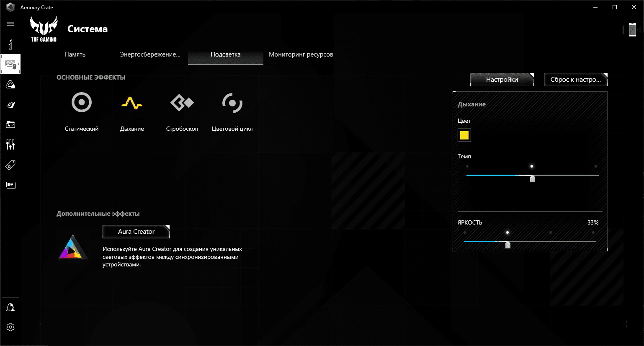
Task: Open Scenario Profiles sliders icon
Action: (x=10, y=145)
